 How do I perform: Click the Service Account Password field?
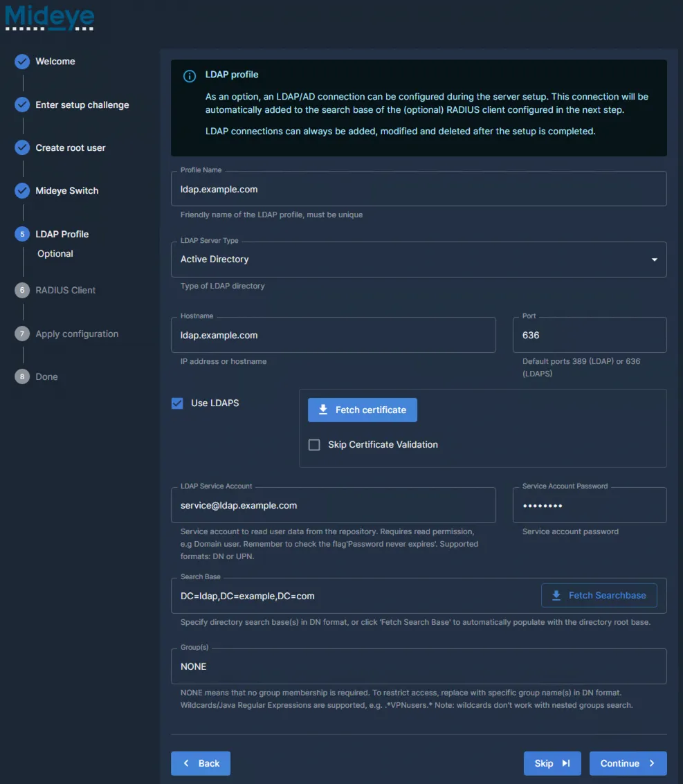point(589,505)
